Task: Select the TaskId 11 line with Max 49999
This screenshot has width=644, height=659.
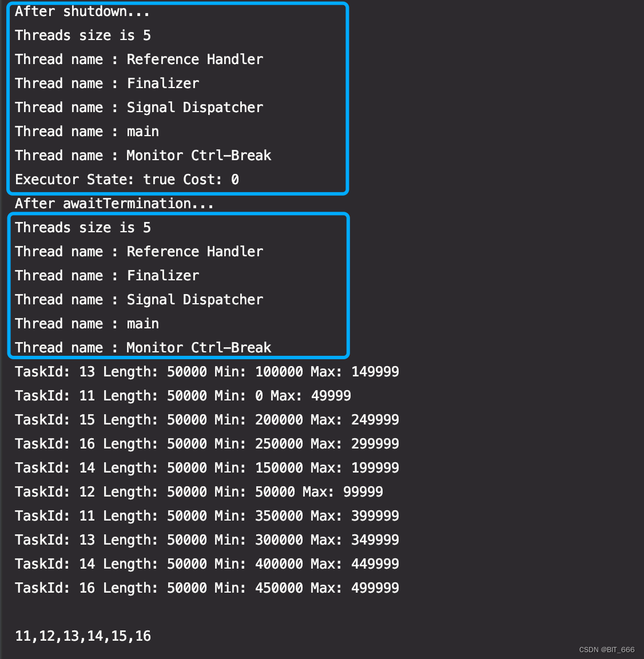Action: pyautogui.click(x=182, y=396)
